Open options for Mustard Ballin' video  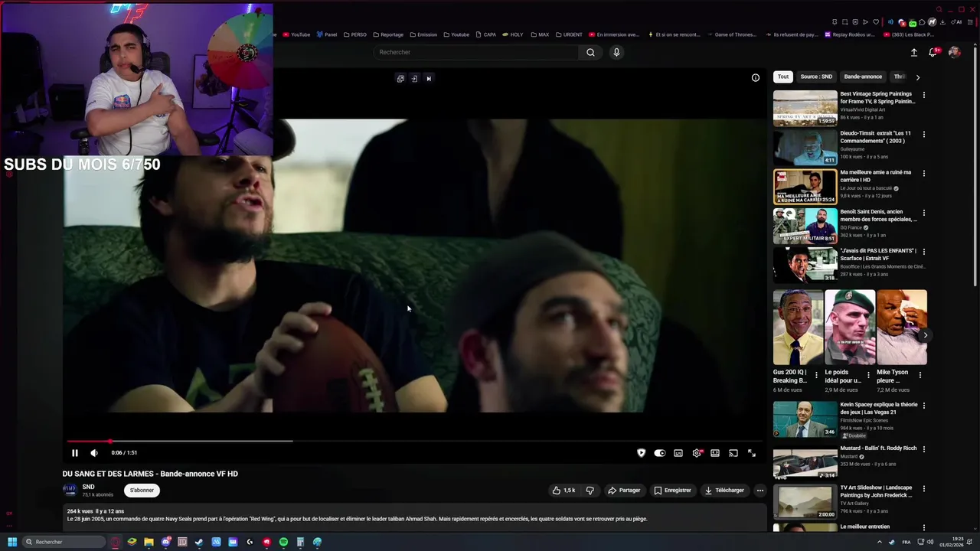[924, 449]
